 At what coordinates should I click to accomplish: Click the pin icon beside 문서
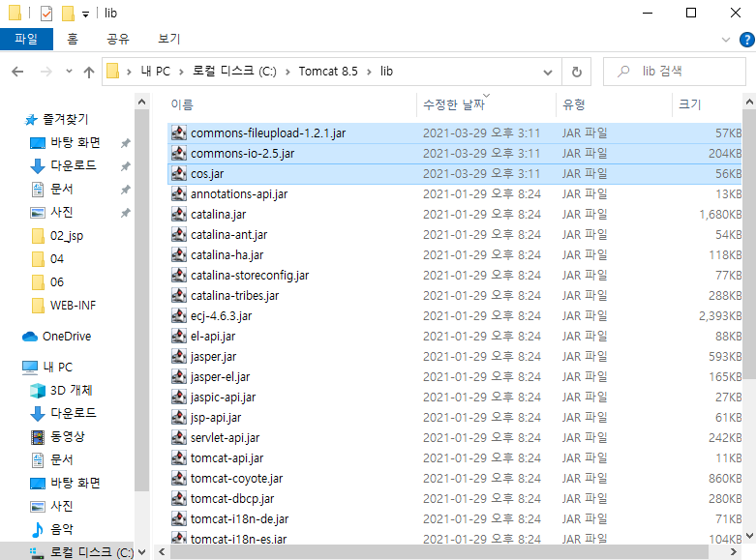[x=126, y=190]
